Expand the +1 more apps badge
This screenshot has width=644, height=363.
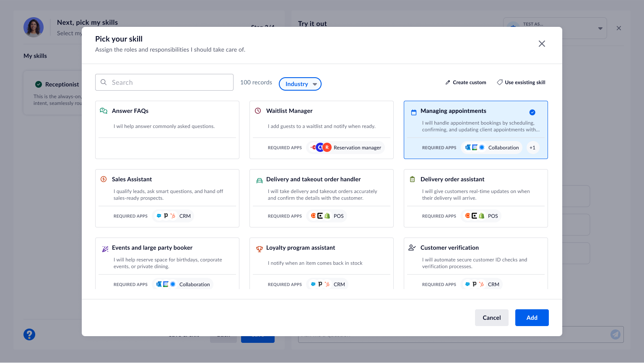tap(532, 148)
